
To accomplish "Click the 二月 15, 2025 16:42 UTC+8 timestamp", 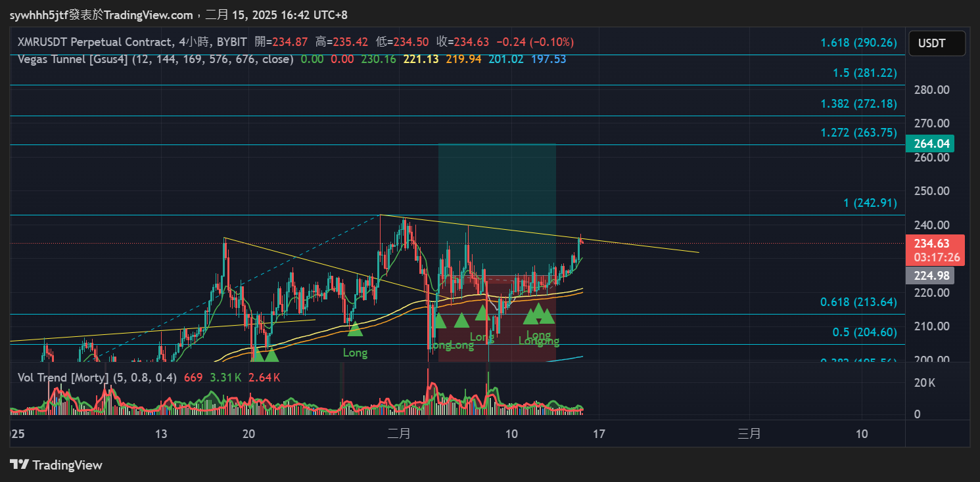I will click(277, 14).
